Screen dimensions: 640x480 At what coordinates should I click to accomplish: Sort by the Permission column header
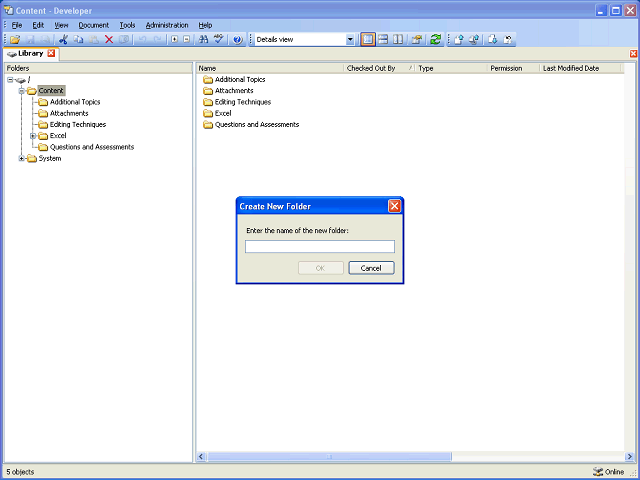[x=513, y=68]
